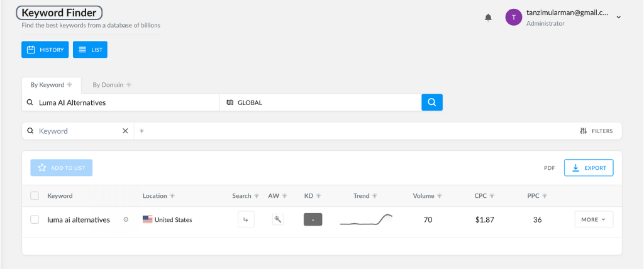Screen dimensions: 644x269
Task: Click the Trend column hint bulb
Action: tap(375, 196)
